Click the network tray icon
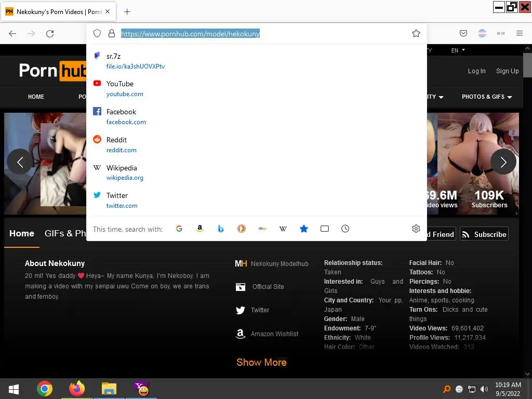Screen dimensions: 532x399 tap(472, 389)
